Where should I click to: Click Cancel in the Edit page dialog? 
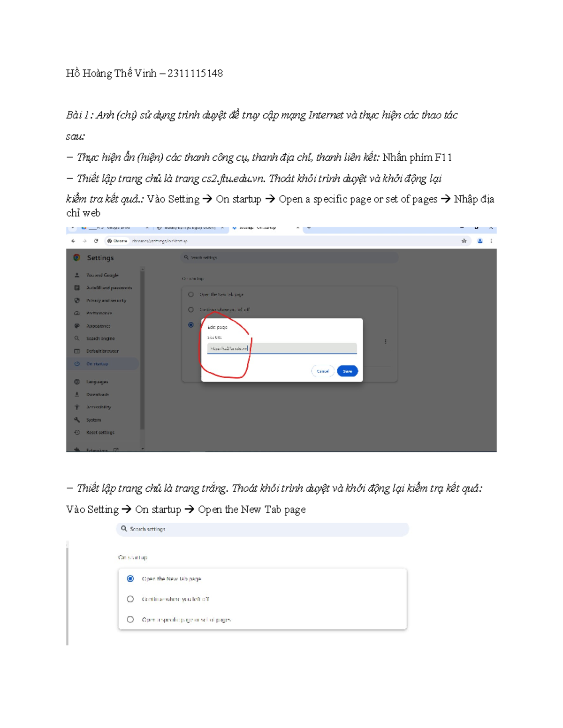(x=323, y=371)
